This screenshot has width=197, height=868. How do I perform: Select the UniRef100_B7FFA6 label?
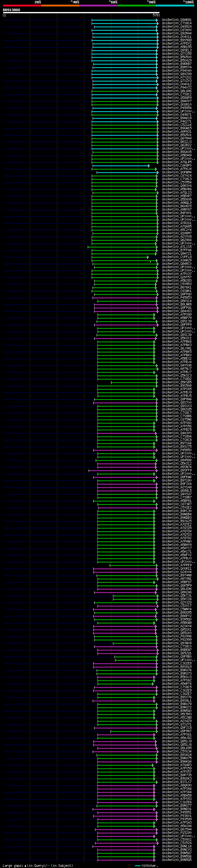coord(177,250)
